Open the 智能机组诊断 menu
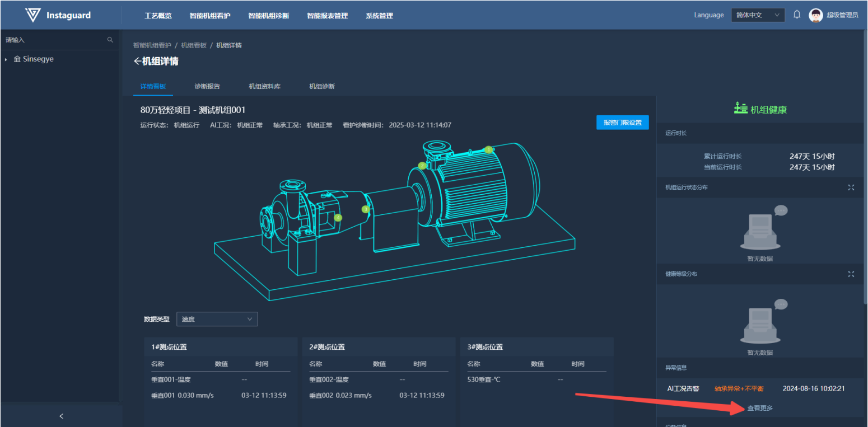The height and width of the screenshot is (427, 868). [268, 16]
